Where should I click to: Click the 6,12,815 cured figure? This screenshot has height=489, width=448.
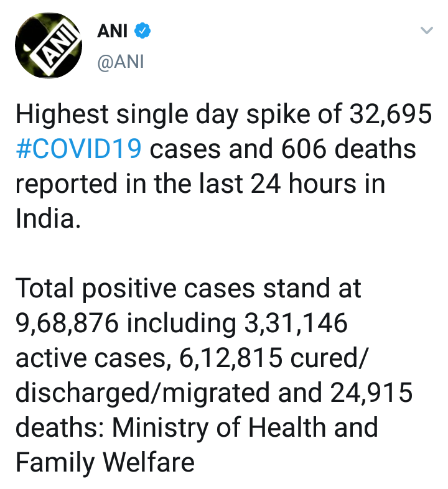click(215, 359)
